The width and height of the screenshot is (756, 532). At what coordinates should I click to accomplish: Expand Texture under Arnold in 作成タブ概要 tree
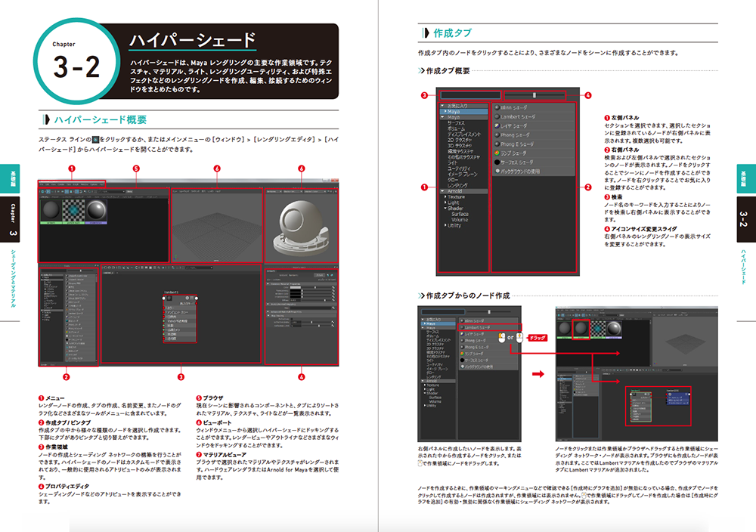(x=445, y=197)
